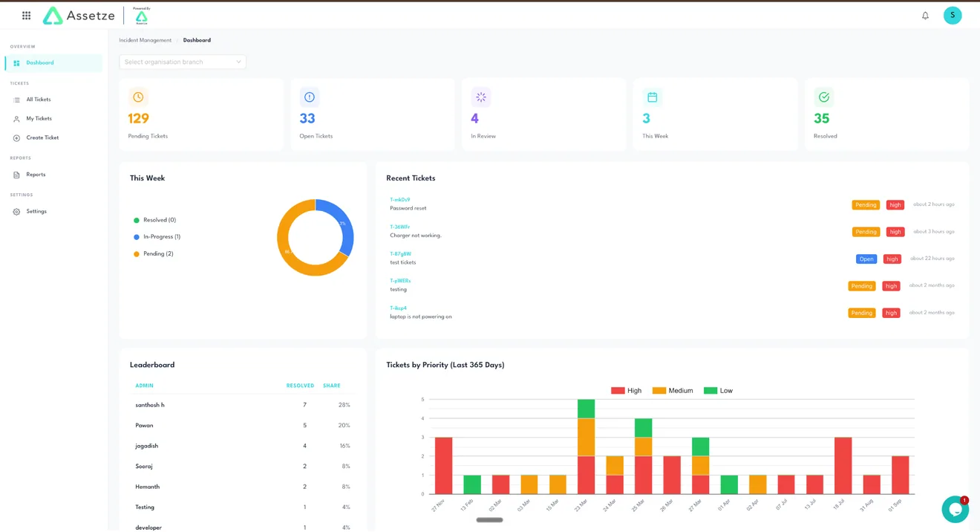Click the 18 Jul red bar
This screenshot has height=532, width=980.
(x=843, y=466)
